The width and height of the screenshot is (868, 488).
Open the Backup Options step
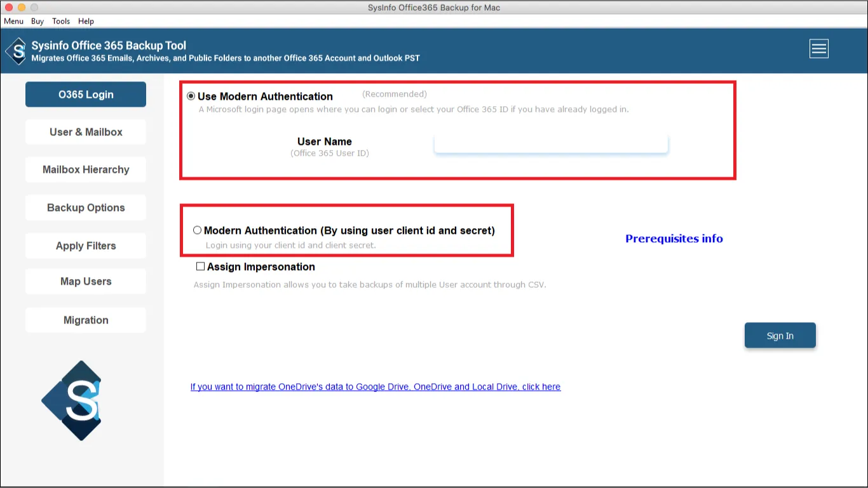click(x=86, y=208)
